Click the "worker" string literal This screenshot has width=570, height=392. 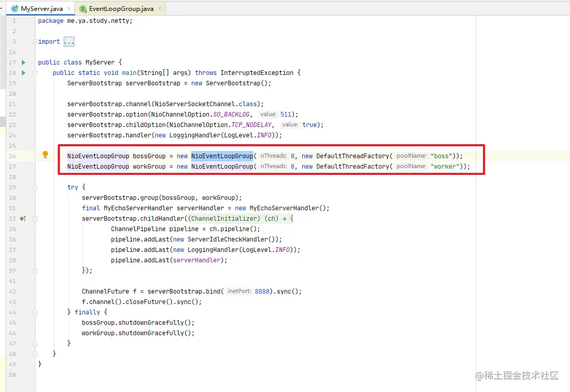point(445,167)
